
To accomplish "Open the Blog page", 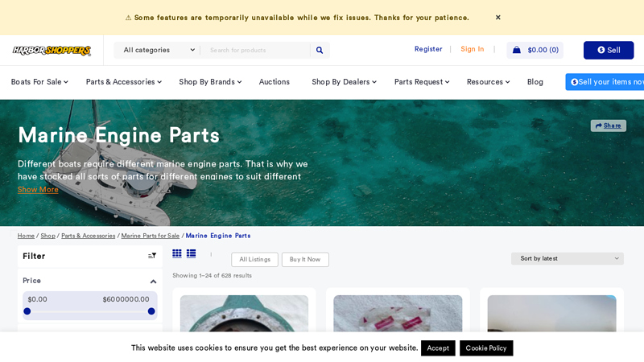I will 535,82.
